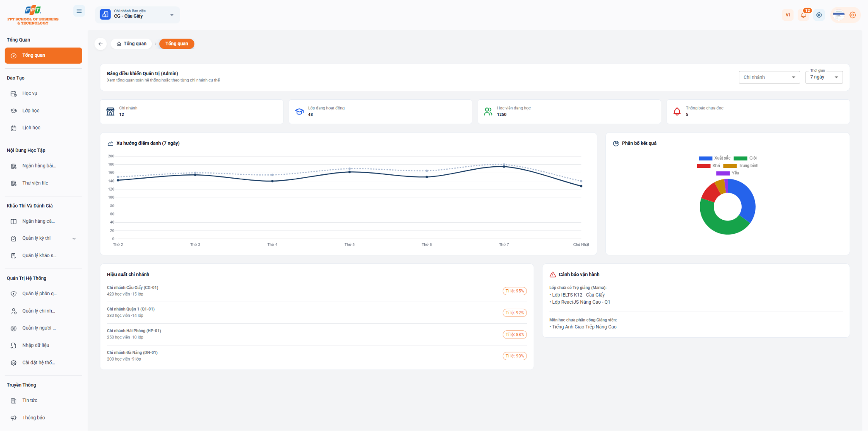Click Tỉ lệ: 95% badge

pos(515,291)
